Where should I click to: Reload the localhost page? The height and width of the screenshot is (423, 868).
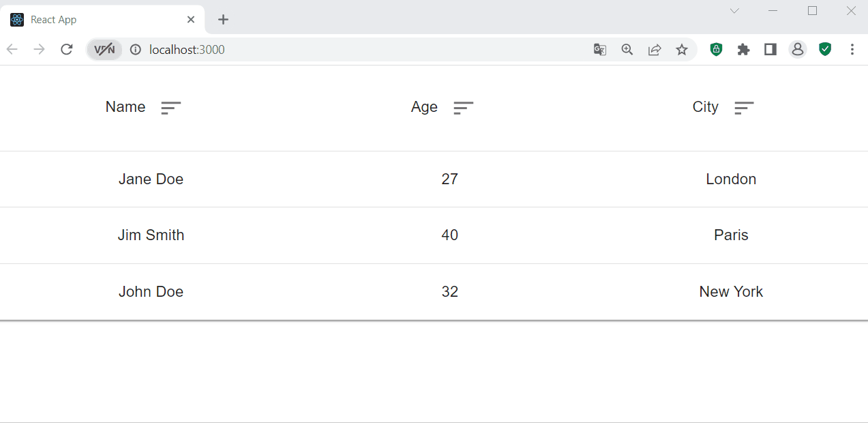pos(67,50)
